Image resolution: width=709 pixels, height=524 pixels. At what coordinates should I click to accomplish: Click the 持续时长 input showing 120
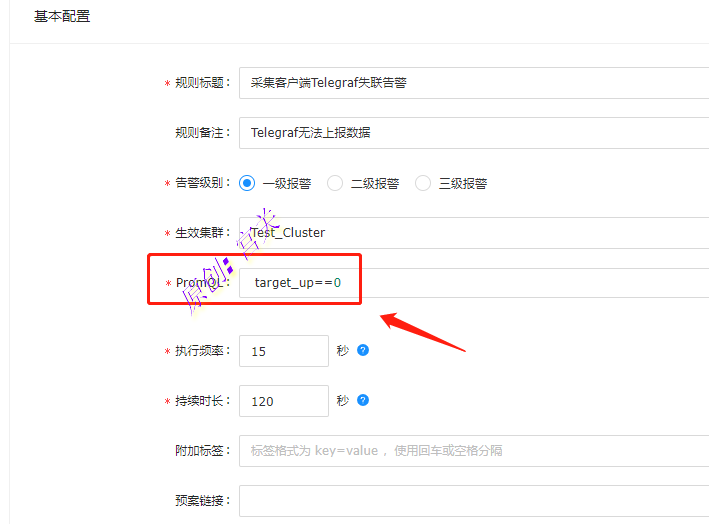coord(283,401)
